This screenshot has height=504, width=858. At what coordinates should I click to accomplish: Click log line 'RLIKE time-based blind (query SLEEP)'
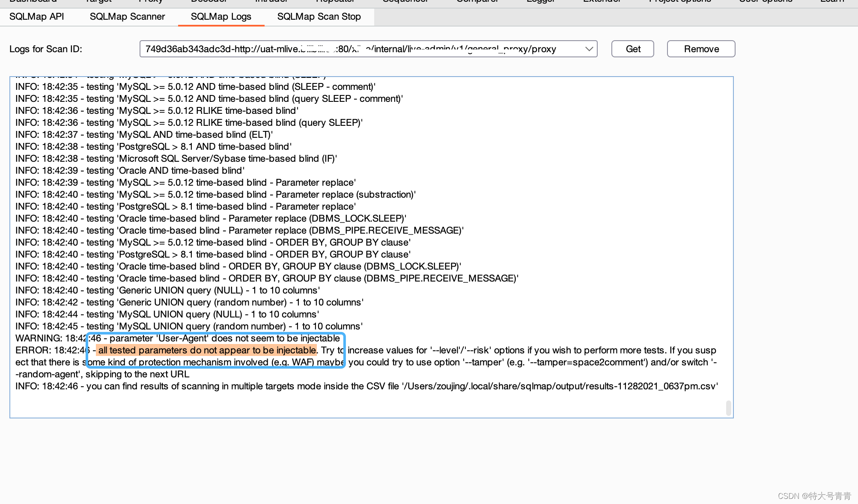pos(189,123)
